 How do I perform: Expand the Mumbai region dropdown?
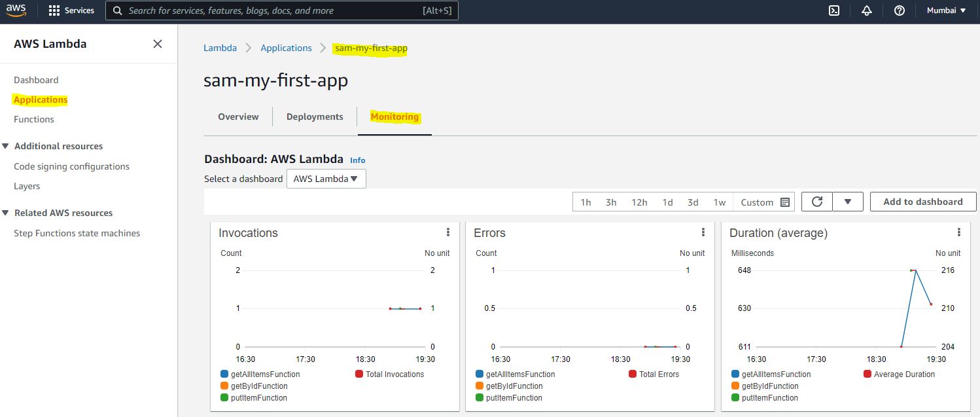946,10
